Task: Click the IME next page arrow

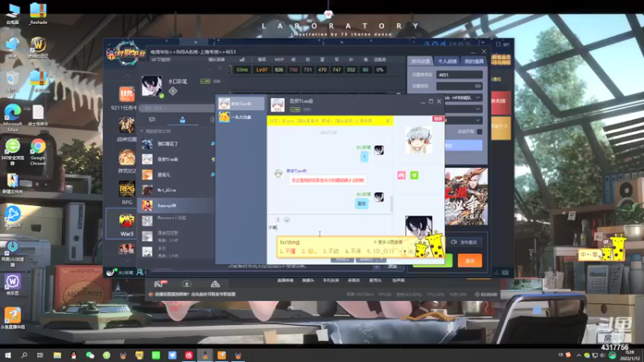Action: tap(405, 251)
